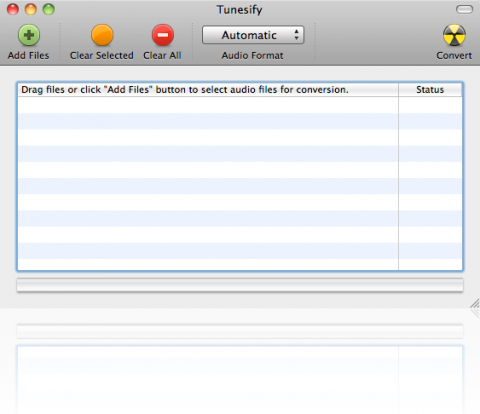This screenshot has width=480, height=414.
Task: Click the Status column header
Action: click(430, 90)
